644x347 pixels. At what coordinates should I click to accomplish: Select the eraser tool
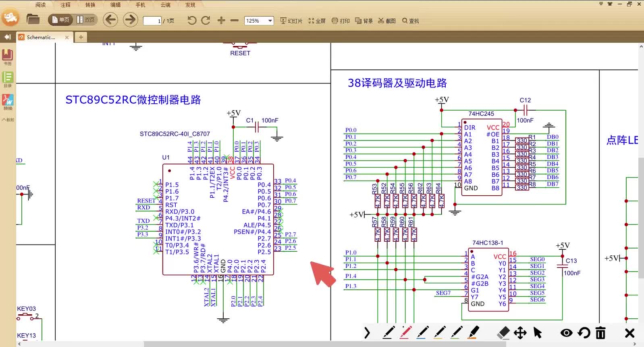pyautogui.click(x=503, y=333)
